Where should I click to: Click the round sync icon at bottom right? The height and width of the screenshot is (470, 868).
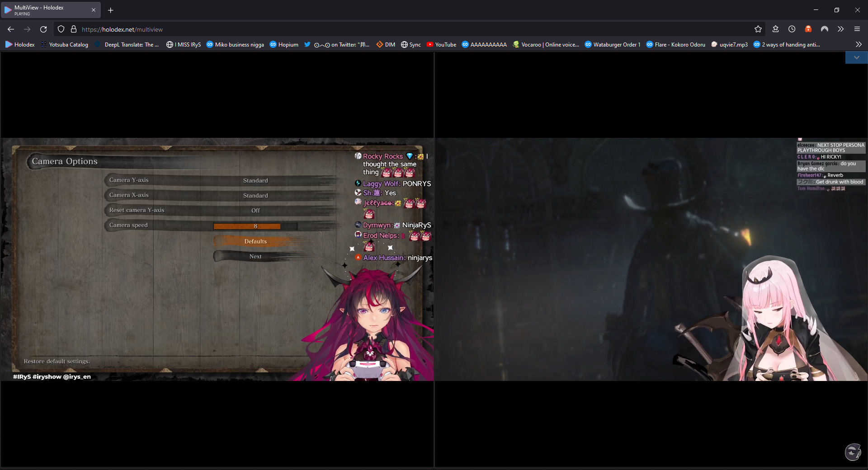[x=853, y=451]
